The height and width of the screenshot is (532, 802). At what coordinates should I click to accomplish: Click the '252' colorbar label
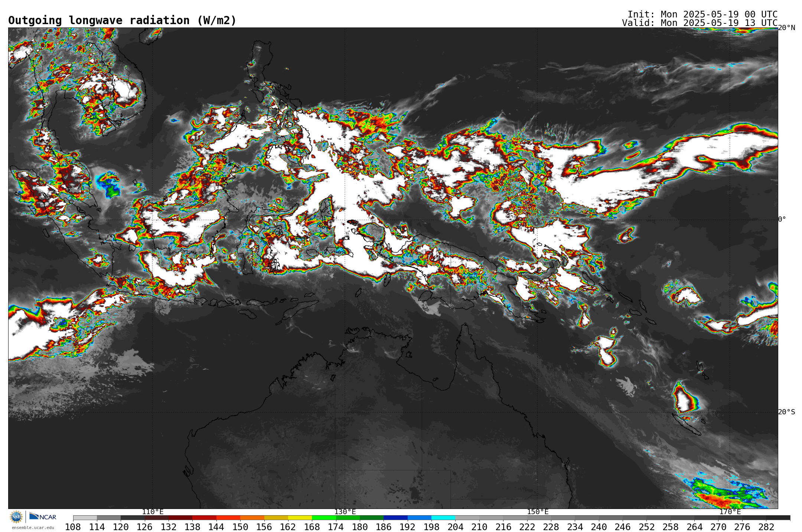(646, 527)
